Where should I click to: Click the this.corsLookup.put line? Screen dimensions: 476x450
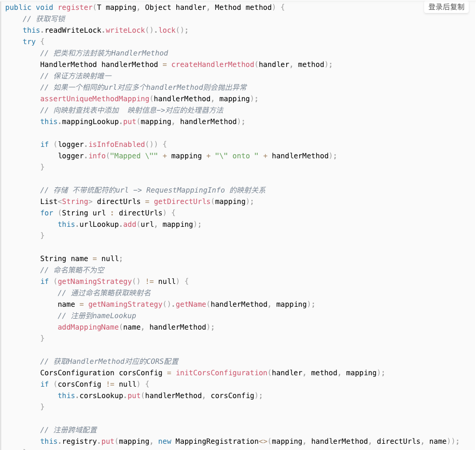pos(160,396)
